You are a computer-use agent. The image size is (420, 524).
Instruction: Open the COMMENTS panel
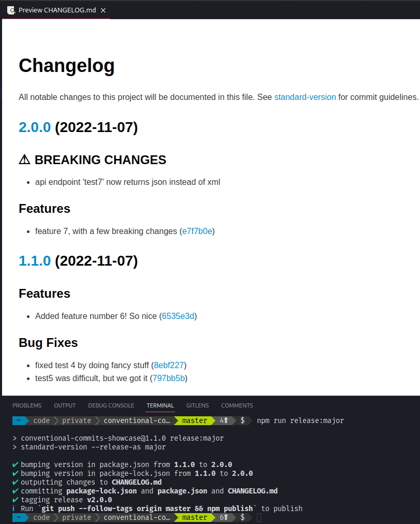pyautogui.click(x=237, y=405)
